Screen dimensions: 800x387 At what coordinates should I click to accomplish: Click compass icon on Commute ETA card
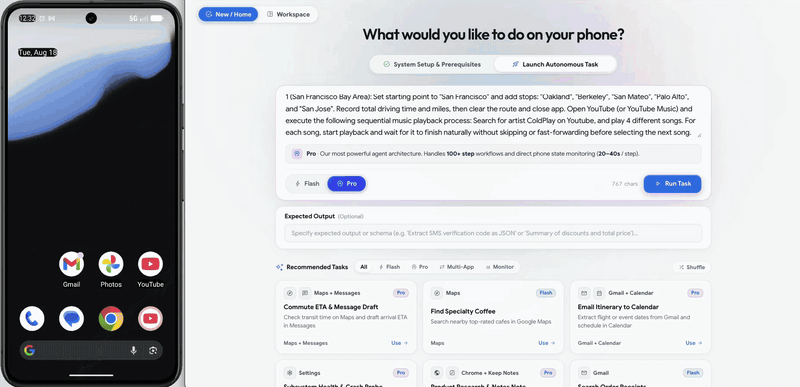[290, 293]
